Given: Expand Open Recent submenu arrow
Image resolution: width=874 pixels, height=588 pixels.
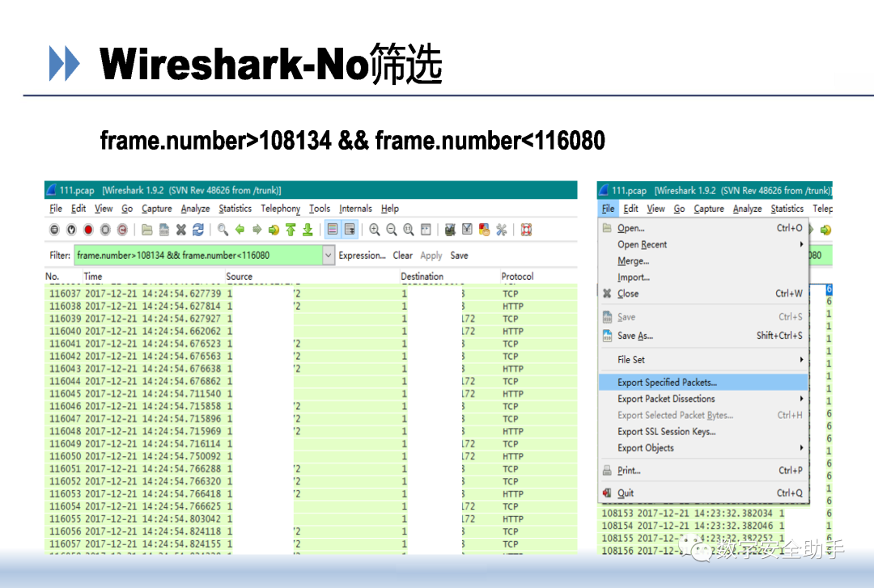Looking at the screenshot, I should 801,244.
